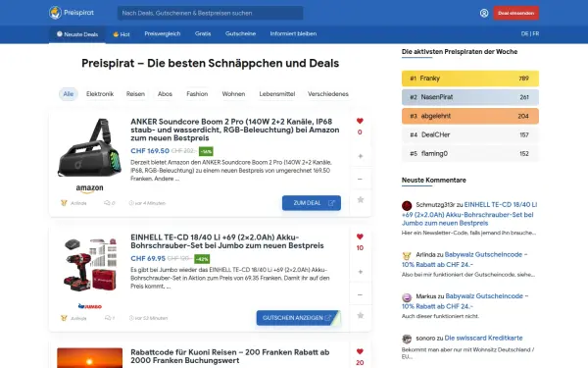Upvote the ANKER Soundcore deal with plus
The width and height of the screenshot is (588, 368).
coord(361,156)
